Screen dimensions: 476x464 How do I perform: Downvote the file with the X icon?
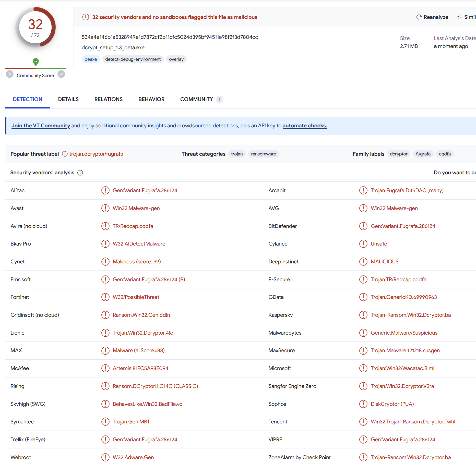pyautogui.click(x=10, y=74)
